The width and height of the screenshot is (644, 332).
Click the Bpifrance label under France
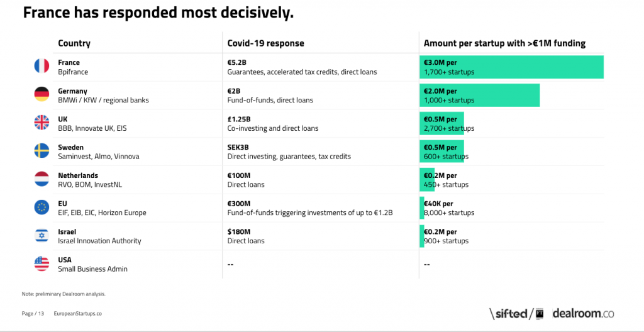click(x=73, y=72)
